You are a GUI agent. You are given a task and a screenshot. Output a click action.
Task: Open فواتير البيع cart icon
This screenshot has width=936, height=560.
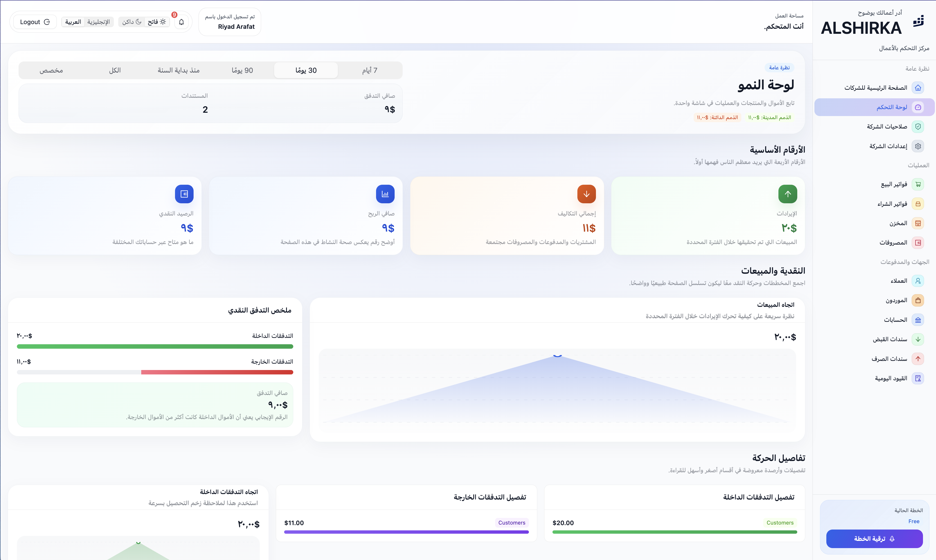click(918, 184)
